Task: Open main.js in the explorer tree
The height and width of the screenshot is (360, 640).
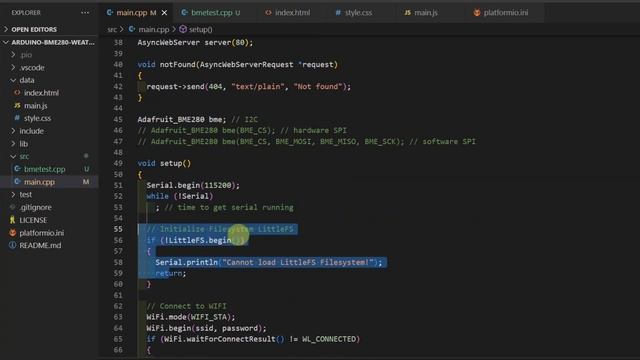Action: (x=36, y=106)
